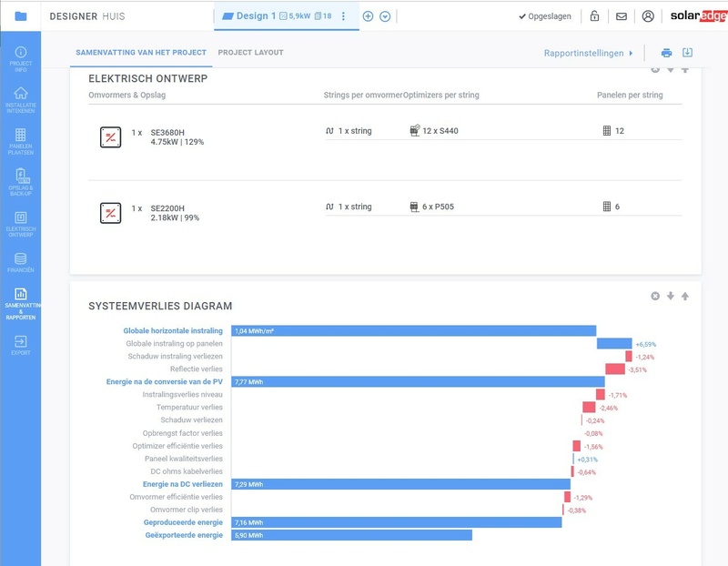Open Samenvatting & Rapporten sidebar step

(x=20, y=304)
